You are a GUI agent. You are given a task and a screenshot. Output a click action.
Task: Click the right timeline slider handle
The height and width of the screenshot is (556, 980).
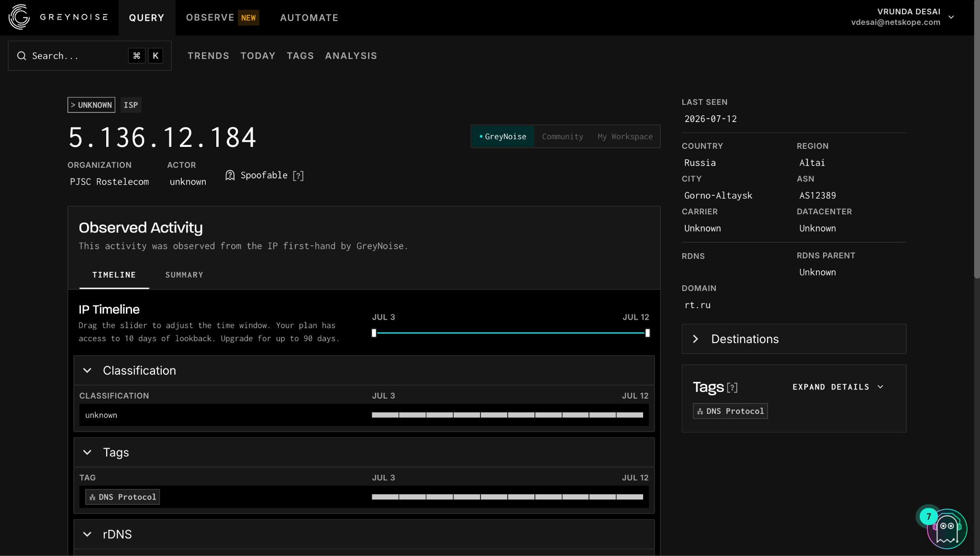click(647, 333)
